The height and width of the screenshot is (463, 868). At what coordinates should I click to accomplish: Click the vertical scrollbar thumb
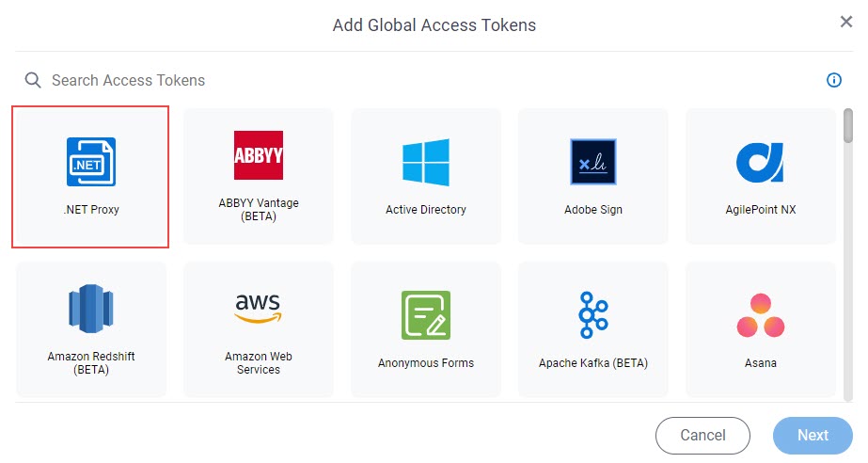click(848, 126)
